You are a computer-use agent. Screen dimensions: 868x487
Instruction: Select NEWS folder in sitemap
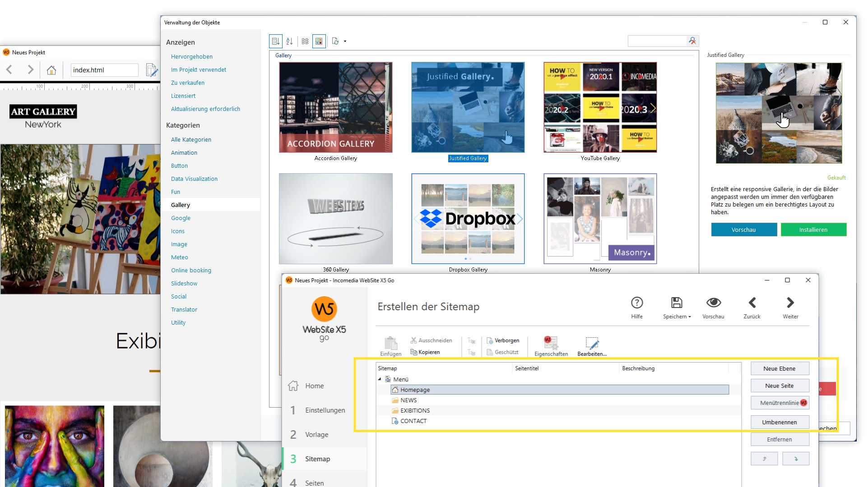coord(408,400)
